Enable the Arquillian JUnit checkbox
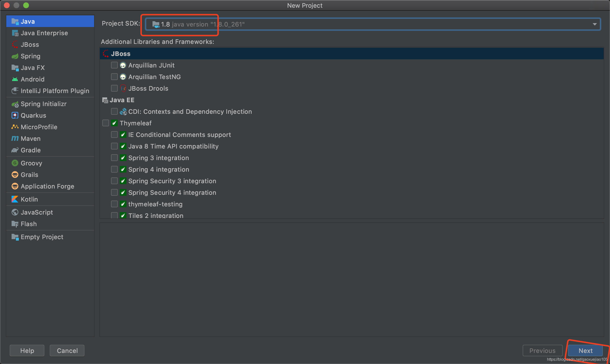The image size is (610, 364). point(114,65)
